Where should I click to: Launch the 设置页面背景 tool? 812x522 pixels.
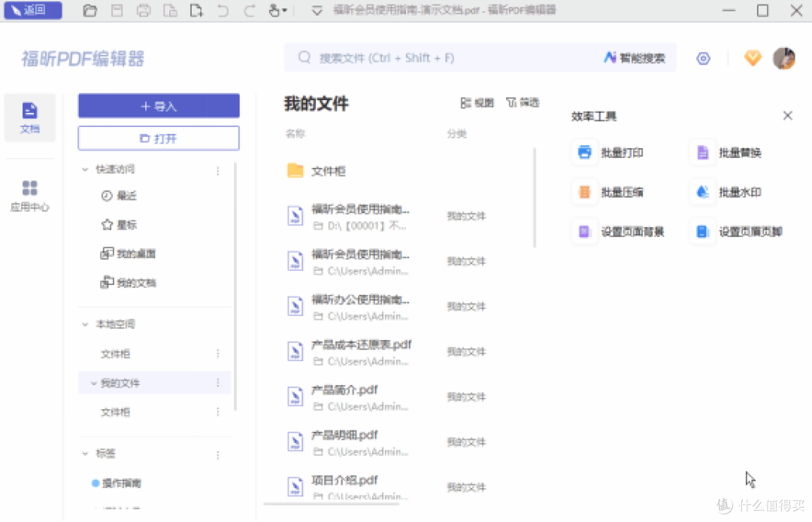pyautogui.click(x=620, y=232)
